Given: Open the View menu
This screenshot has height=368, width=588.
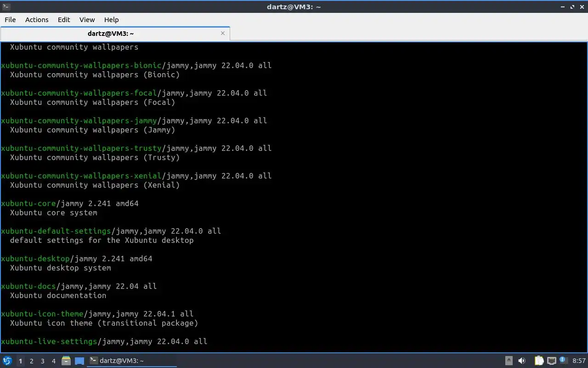Looking at the screenshot, I should pos(87,20).
